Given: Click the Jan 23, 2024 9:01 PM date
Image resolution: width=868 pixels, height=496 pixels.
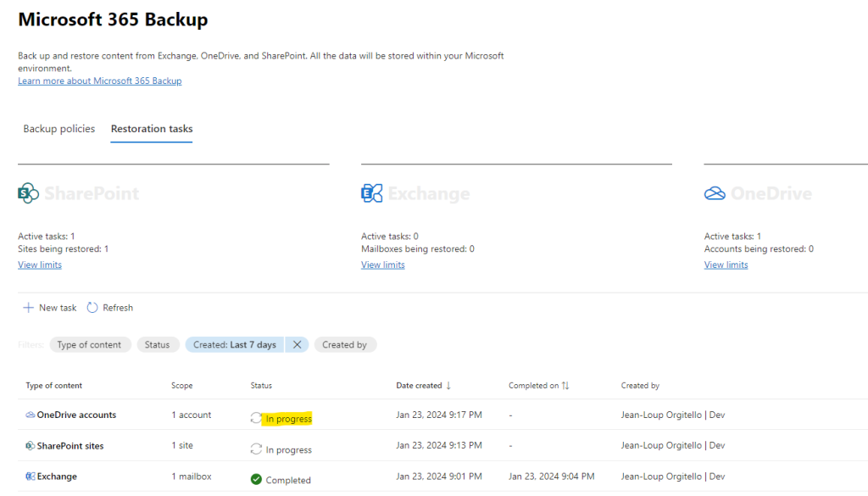Looking at the screenshot, I should tap(439, 476).
